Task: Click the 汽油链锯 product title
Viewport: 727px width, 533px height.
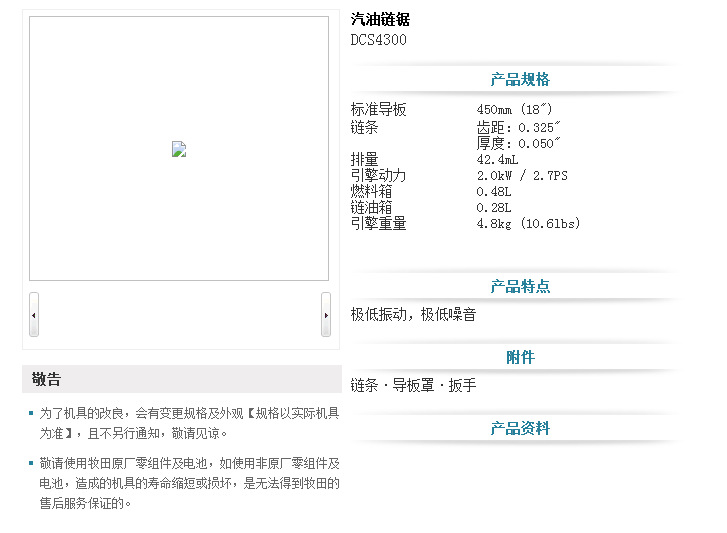Action: 380,20
